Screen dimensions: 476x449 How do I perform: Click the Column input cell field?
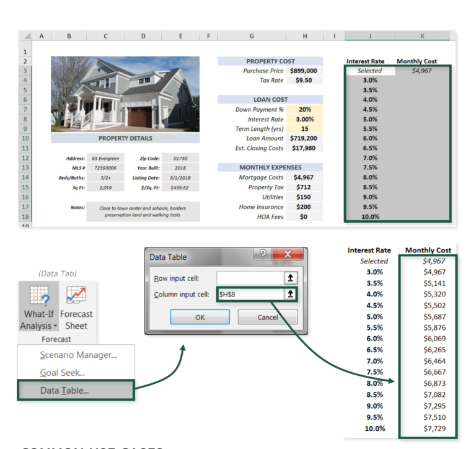pyautogui.click(x=249, y=294)
